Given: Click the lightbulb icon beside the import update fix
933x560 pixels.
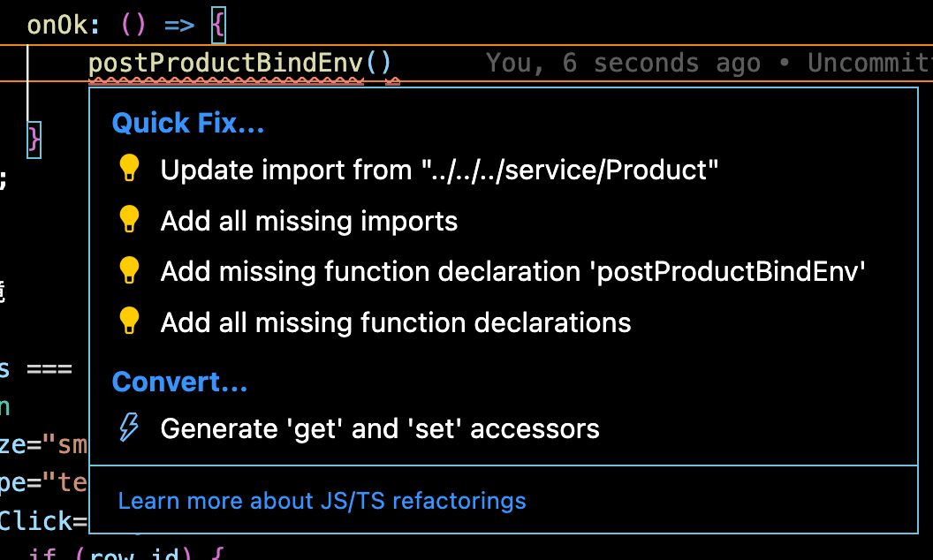Looking at the screenshot, I should [x=129, y=169].
